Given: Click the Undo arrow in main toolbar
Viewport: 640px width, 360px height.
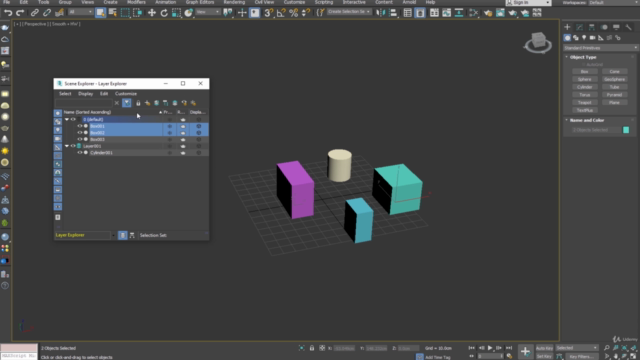Looking at the screenshot, I should click(8, 13).
